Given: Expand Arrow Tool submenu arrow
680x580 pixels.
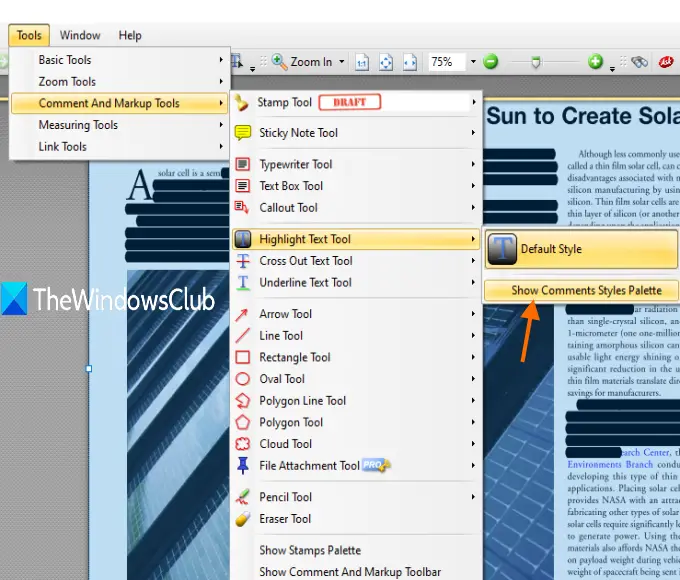Looking at the screenshot, I should pyautogui.click(x=474, y=314).
